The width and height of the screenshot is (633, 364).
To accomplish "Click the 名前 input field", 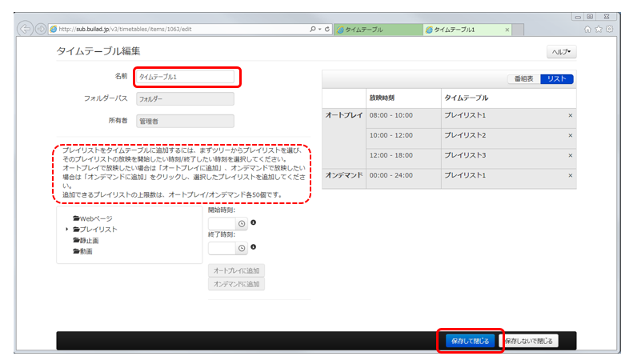I will [x=185, y=77].
